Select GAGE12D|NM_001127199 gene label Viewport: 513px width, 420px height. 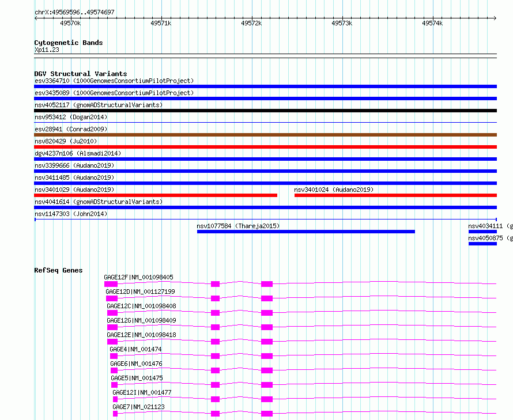[141, 292]
